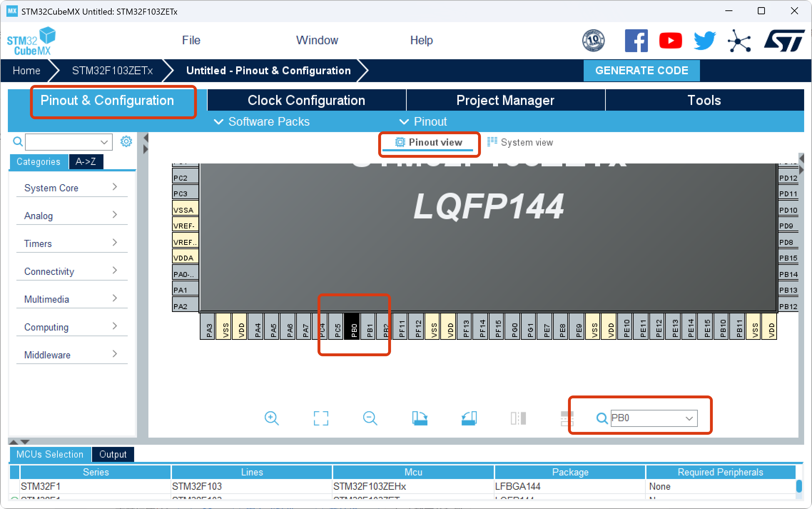Zoom in on the chip pinout
Image resolution: width=812 pixels, height=509 pixels.
pyautogui.click(x=271, y=418)
